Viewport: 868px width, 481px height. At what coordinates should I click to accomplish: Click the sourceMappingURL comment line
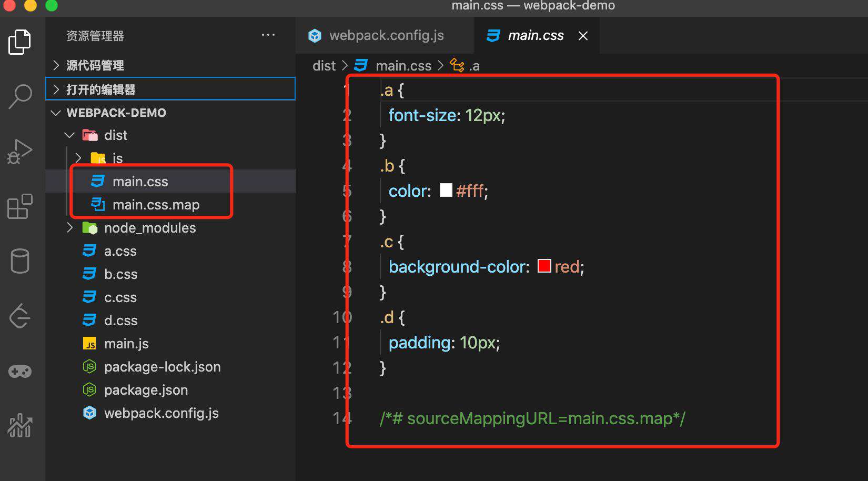coord(532,418)
